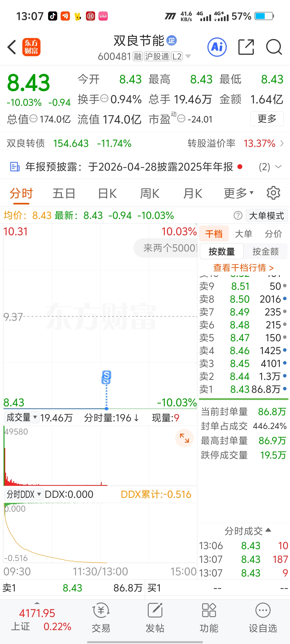Tap the S signal marker on chart
The height and width of the screenshot is (644, 290).
tap(106, 375)
